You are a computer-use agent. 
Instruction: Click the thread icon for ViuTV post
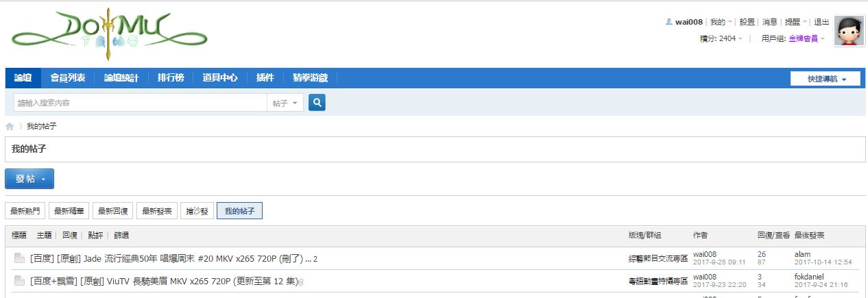coord(19,281)
